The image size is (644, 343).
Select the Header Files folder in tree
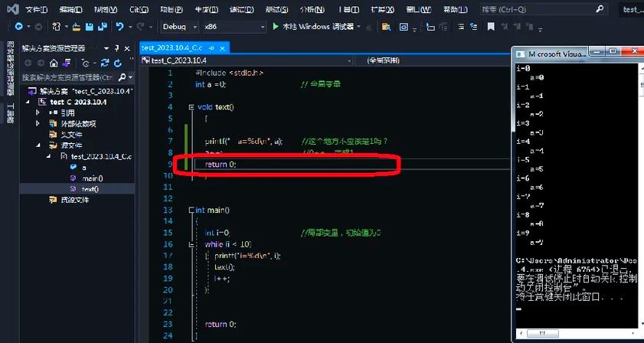click(x=71, y=134)
